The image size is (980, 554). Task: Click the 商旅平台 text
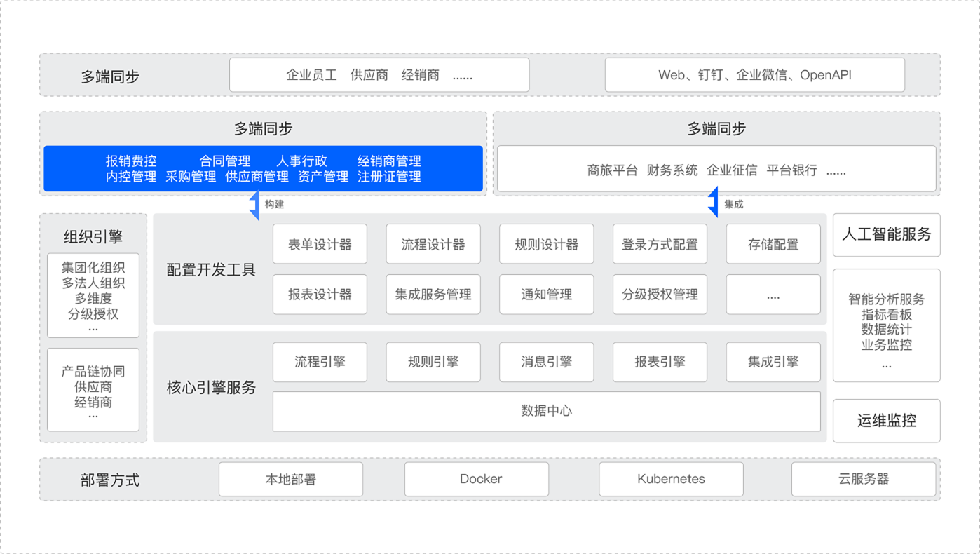coord(613,170)
